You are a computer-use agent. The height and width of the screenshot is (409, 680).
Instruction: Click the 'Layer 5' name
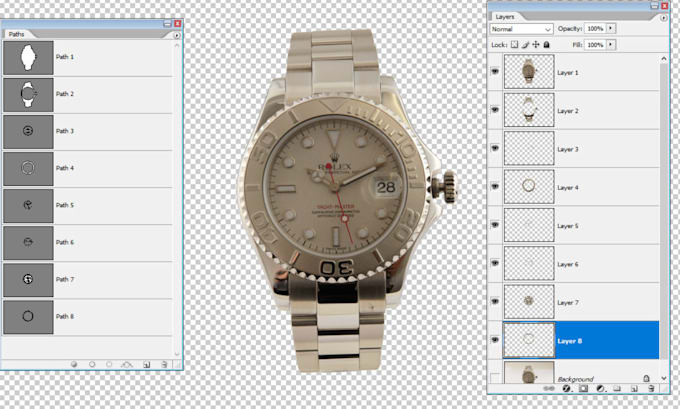[x=568, y=226]
